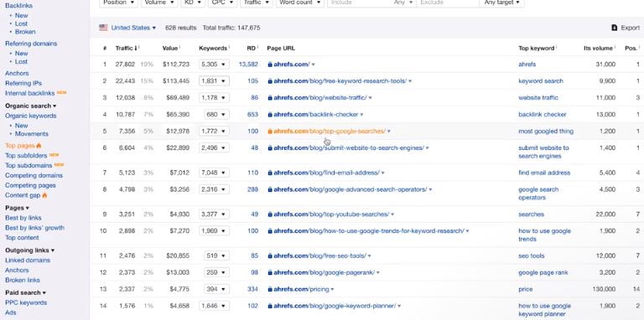The width and height of the screenshot is (644, 320).
Task: Open the Traffic filter dropdown
Action: (x=257, y=3)
